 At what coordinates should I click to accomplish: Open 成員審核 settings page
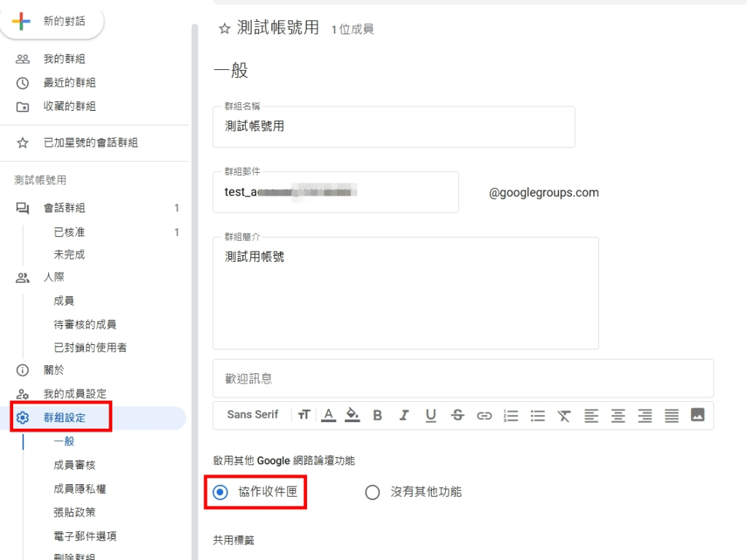(x=74, y=465)
